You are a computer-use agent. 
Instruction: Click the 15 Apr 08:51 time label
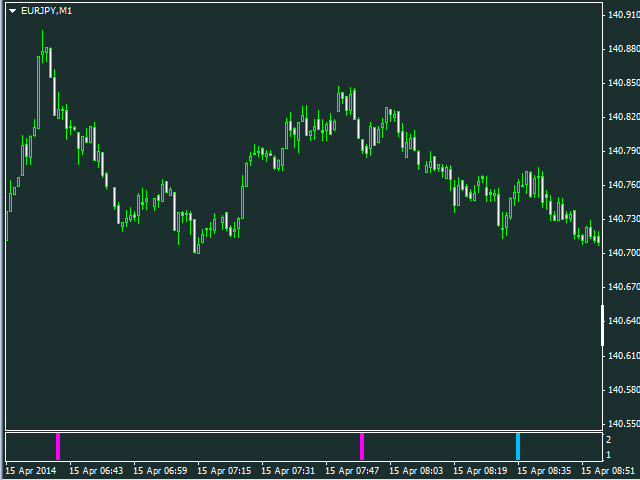[x=608, y=471]
